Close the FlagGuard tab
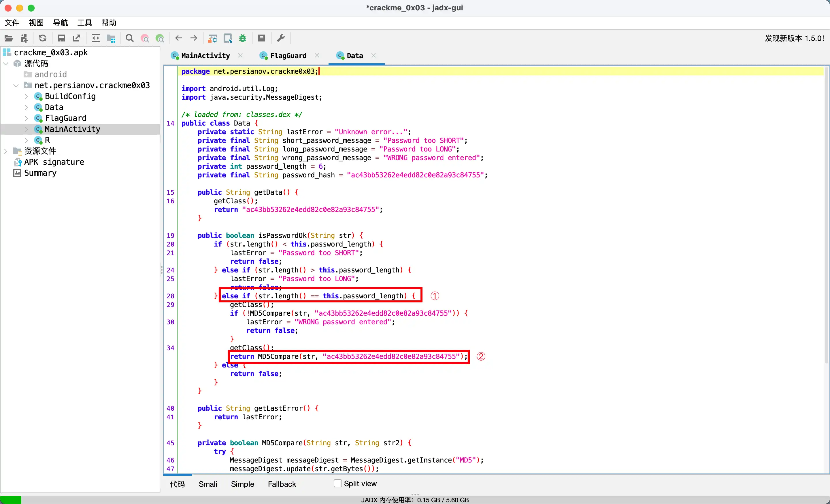 point(317,55)
